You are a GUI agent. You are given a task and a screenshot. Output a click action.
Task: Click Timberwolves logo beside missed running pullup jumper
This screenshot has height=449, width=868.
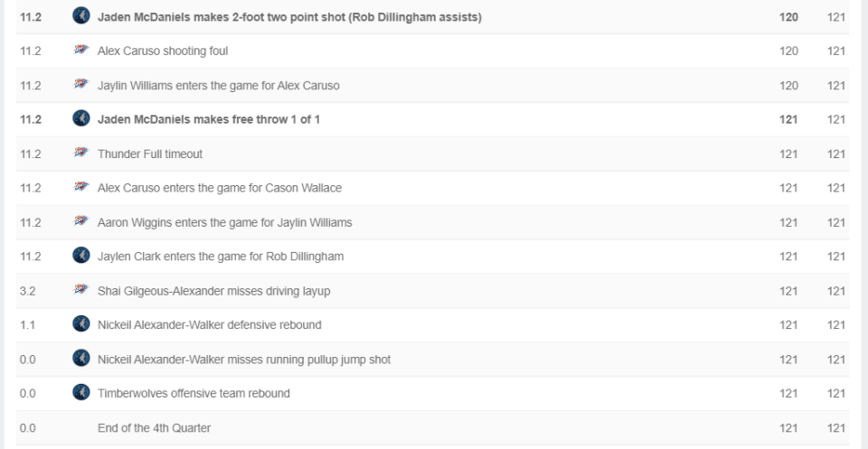click(81, 359)
